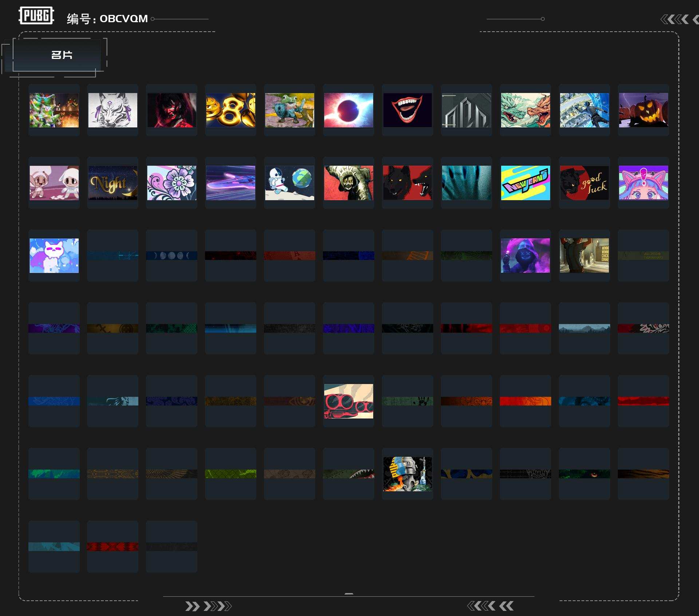Select the good luck panther card
Screen dimensions: 699x616
tap(584, 183)
